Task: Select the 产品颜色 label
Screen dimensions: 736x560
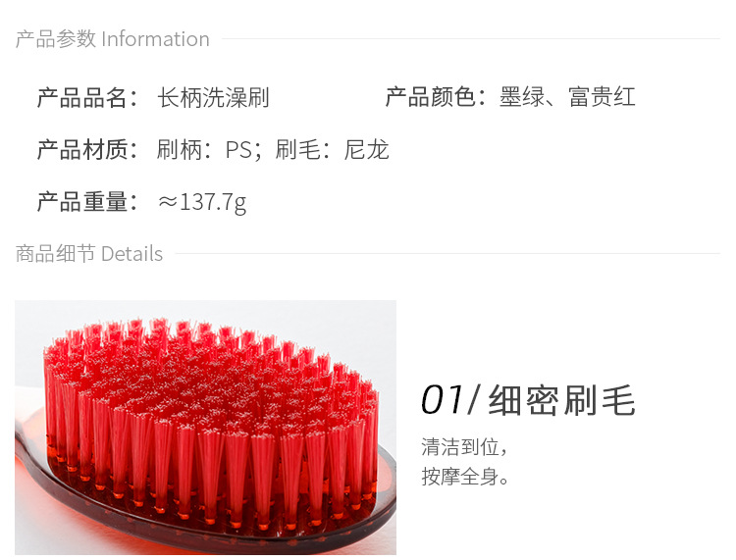Action: (x=436, y=97)
